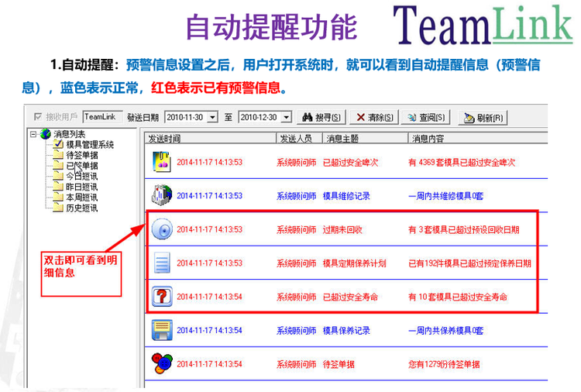Click the folder icon next to 本周短讯

coord(58,197)
